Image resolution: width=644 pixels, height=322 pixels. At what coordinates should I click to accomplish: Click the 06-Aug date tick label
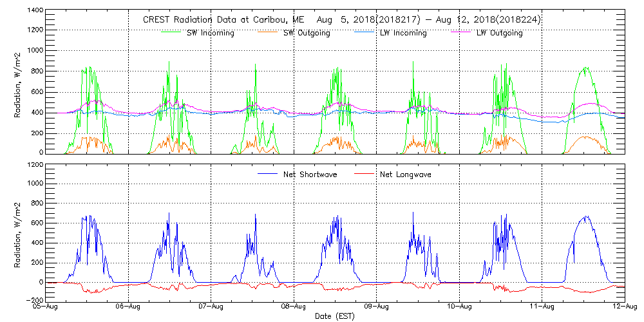128,308
